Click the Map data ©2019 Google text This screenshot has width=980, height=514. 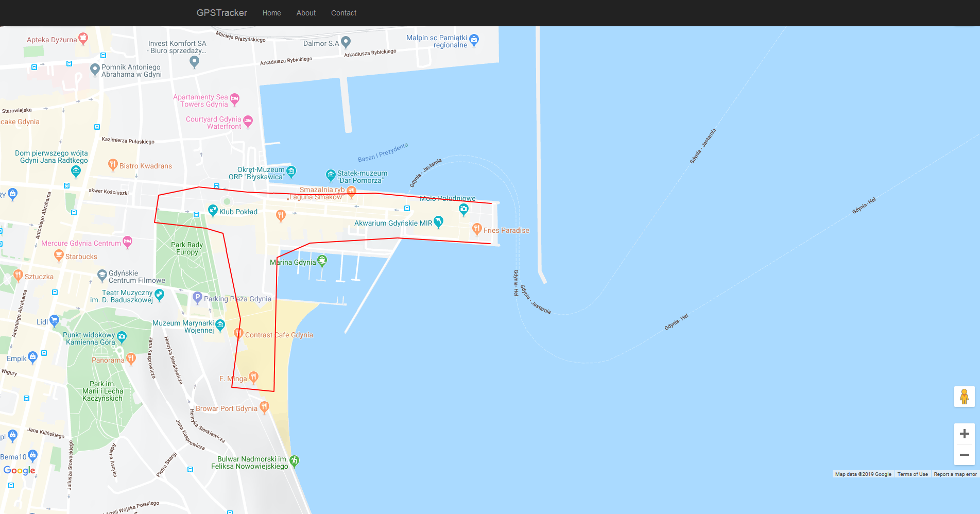click(x=863, y=474)
